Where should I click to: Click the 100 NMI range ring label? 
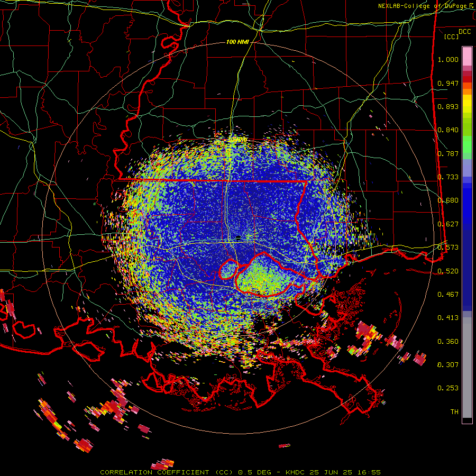(237, 42)
